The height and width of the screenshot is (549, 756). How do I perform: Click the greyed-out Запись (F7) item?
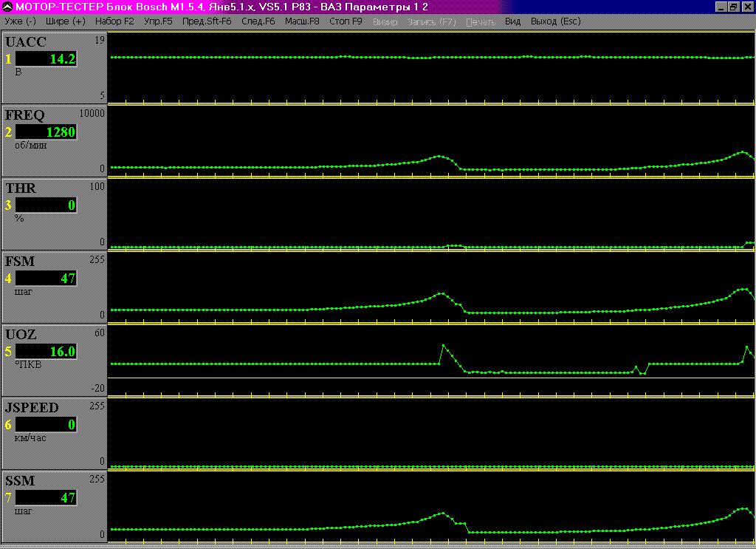point(431,21)
